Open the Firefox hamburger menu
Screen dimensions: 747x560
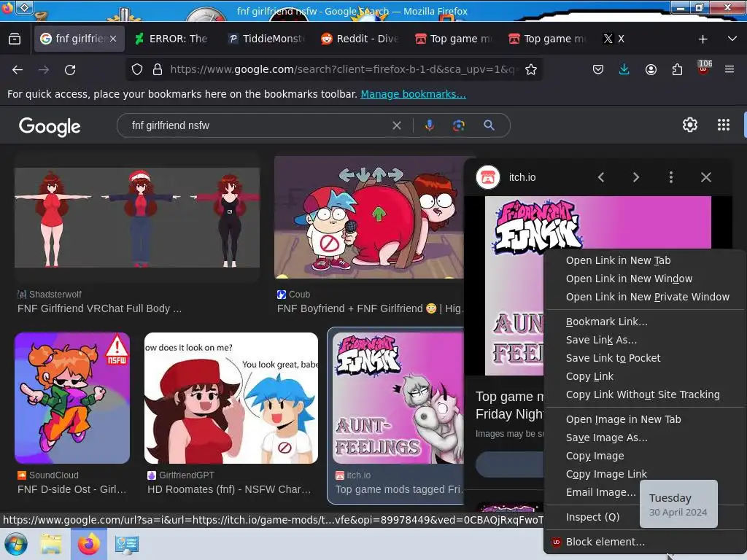tap(729, 69)
